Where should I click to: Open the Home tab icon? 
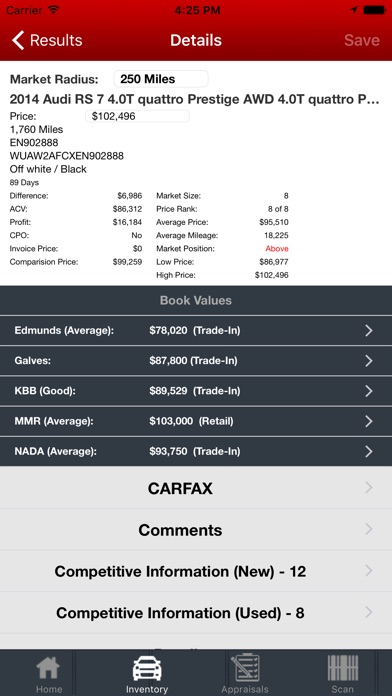[x=48, y=669]
